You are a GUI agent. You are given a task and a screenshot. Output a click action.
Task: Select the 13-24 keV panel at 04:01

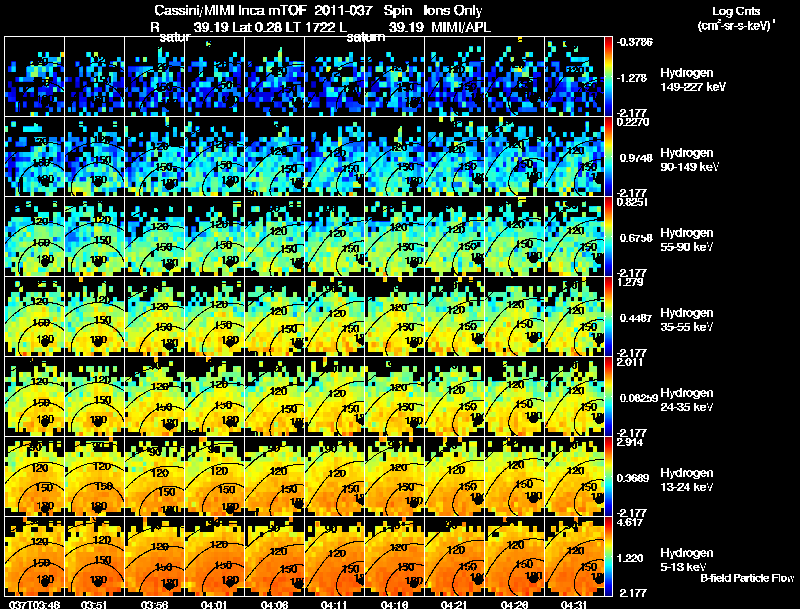click(x=214, y=476)
